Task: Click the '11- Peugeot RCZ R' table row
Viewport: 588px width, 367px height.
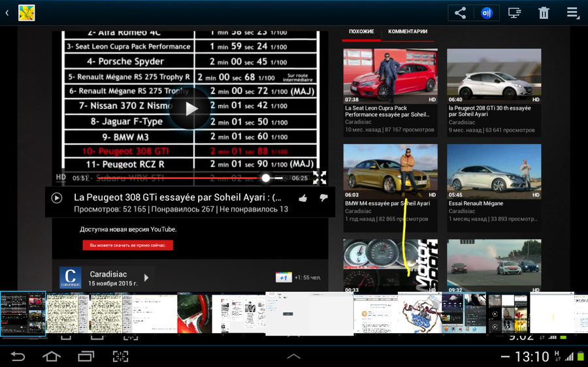Action: pyautogui.click(x=191, y=164)
